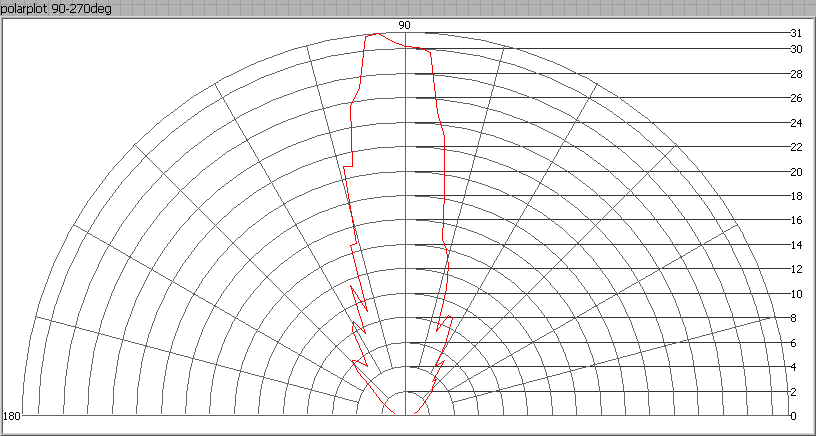Click the 28 radial scale label
The height and width of the screenshot is (436, 816).
[796, 74]
